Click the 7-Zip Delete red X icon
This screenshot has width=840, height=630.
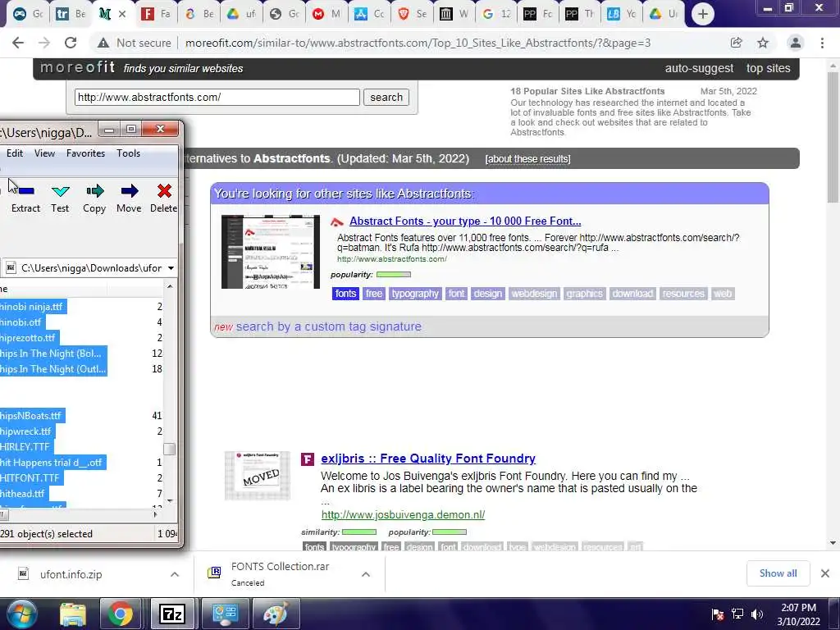pos(164,190)
